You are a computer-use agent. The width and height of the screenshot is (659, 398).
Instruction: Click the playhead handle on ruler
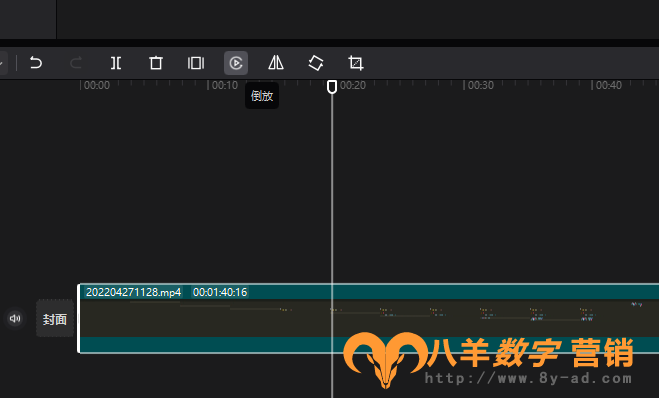coord(332,87)
